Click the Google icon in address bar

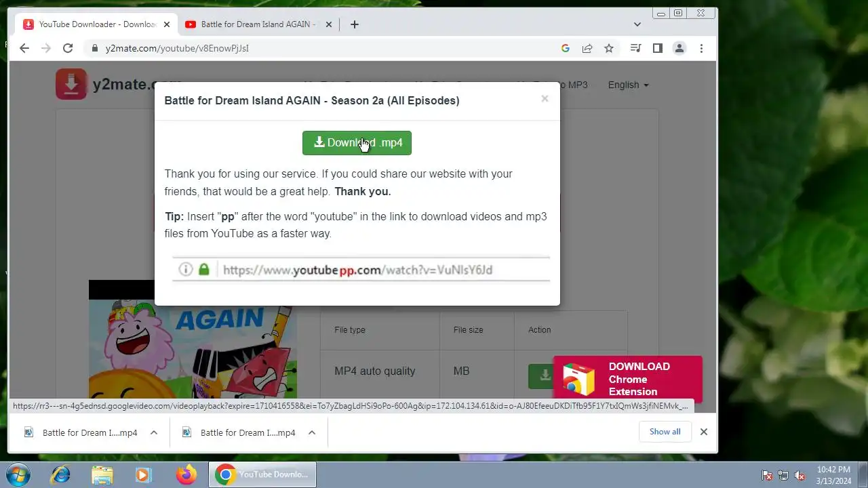pos(566,48)
